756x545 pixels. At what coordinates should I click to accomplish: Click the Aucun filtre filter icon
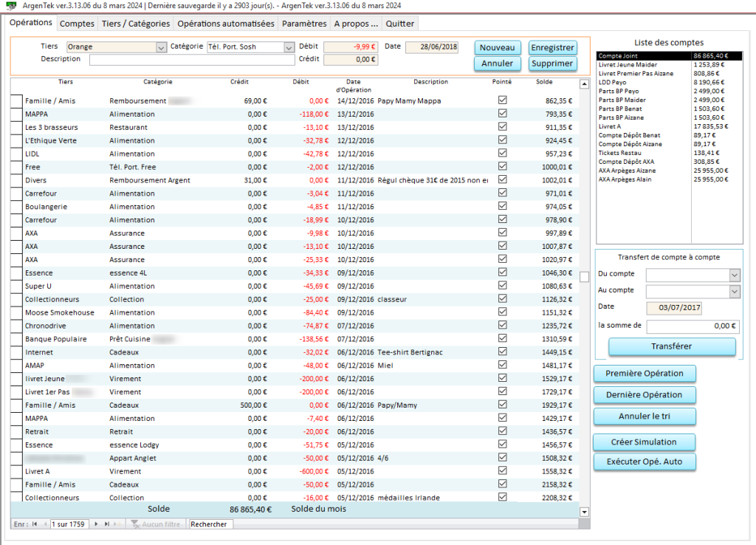click(x=134, y=524)
